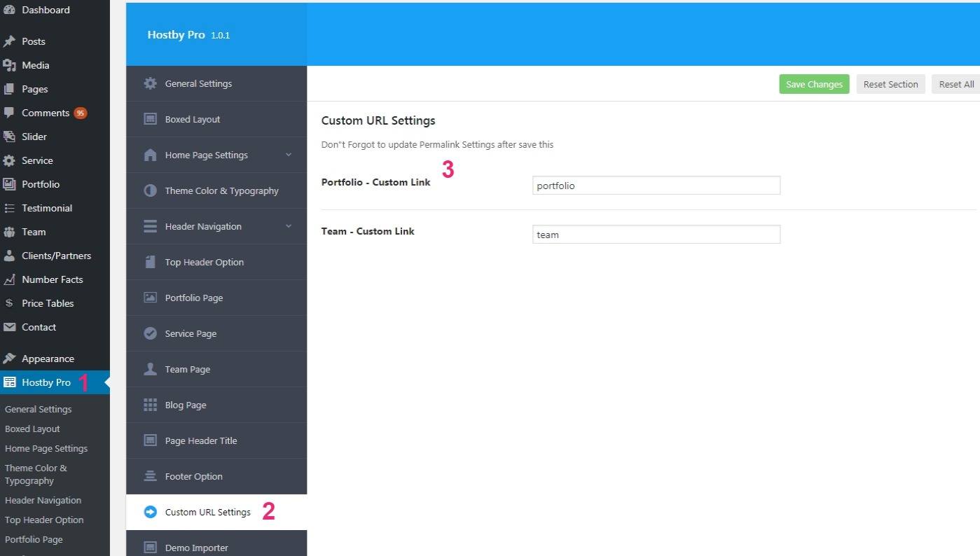
Task: Click the Contact envelope icon
Action: click(9, 327)
